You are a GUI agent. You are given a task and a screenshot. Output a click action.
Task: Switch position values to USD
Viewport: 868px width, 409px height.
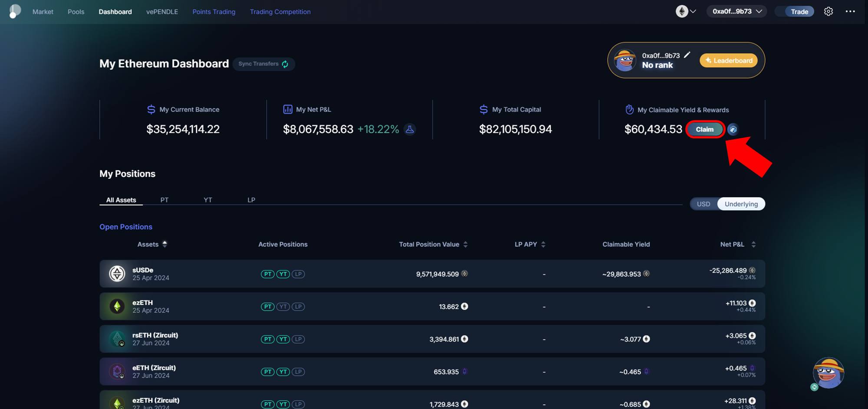pos(704,204)
